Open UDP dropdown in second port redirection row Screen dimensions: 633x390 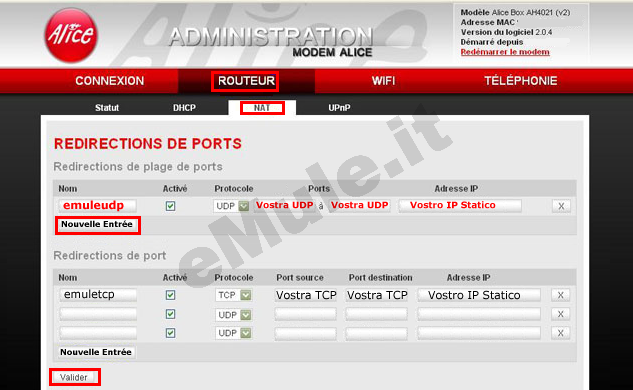click(x=234, y=315)
